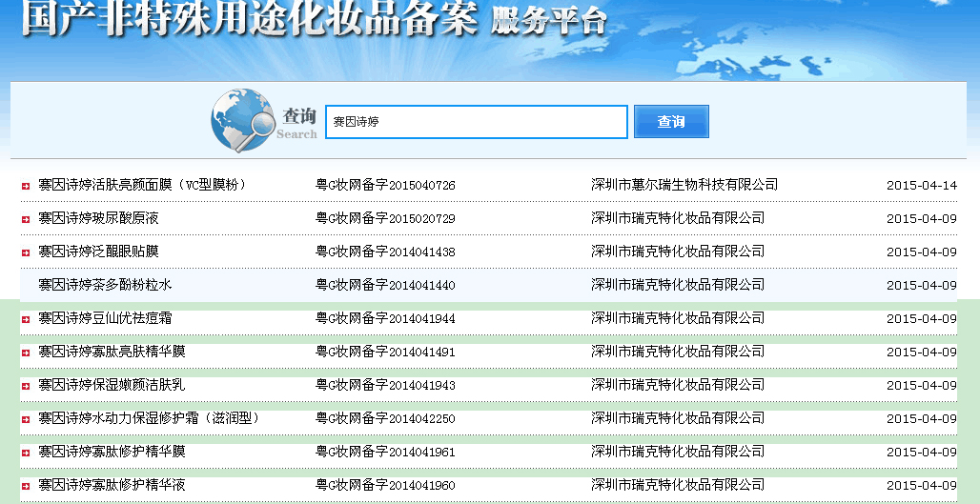
Task: Click the globe magnifier search icon
Action: click(242, 120)
